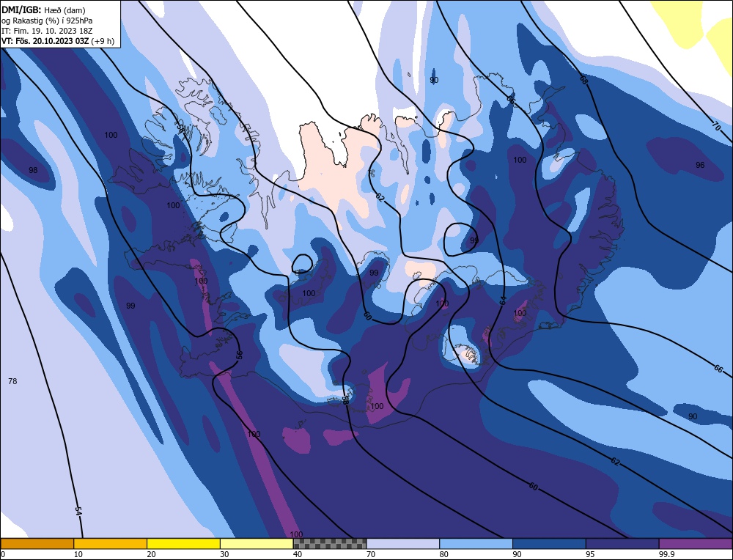Image resolution: width=733 pixels, height=560 pixels.
Task: Click the orange 10–20 legend swatch
Action: [x=111, y=543]
